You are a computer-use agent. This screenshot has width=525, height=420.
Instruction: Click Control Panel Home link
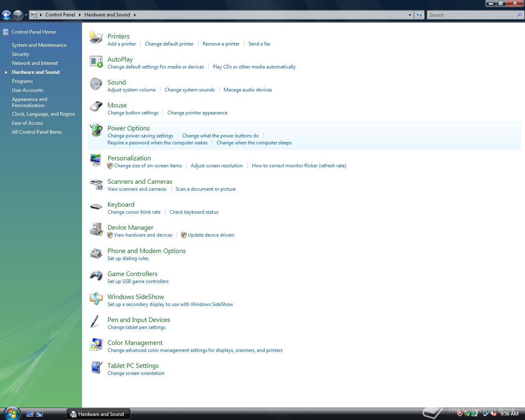pyautogui.click(x=34, y=32)
